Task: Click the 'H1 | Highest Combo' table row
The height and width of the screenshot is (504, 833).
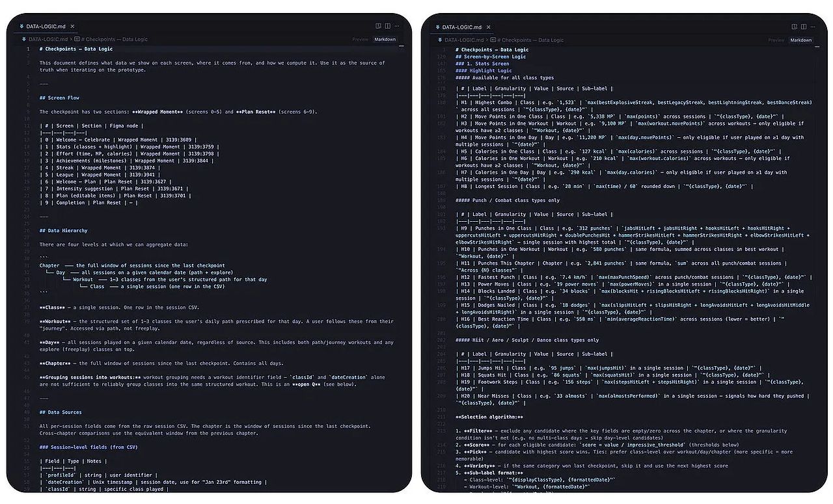Action: 634,105
